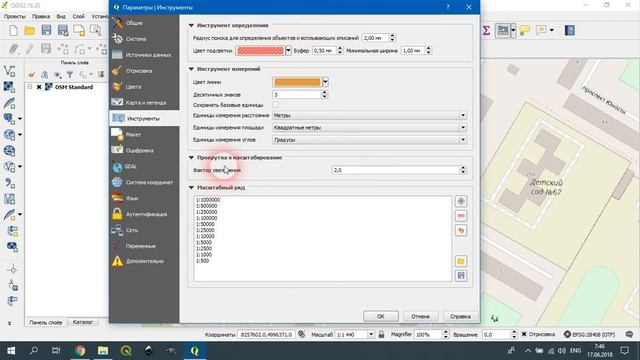Click the Система координат globe icon
The image size is (640, 360).
pyautogui.click(x=117, y=182)
